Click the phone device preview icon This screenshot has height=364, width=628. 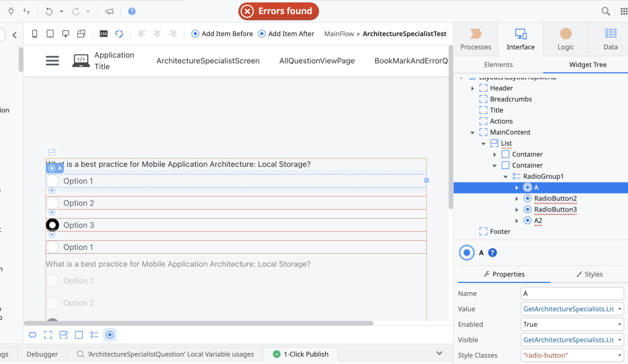[35, 34]
